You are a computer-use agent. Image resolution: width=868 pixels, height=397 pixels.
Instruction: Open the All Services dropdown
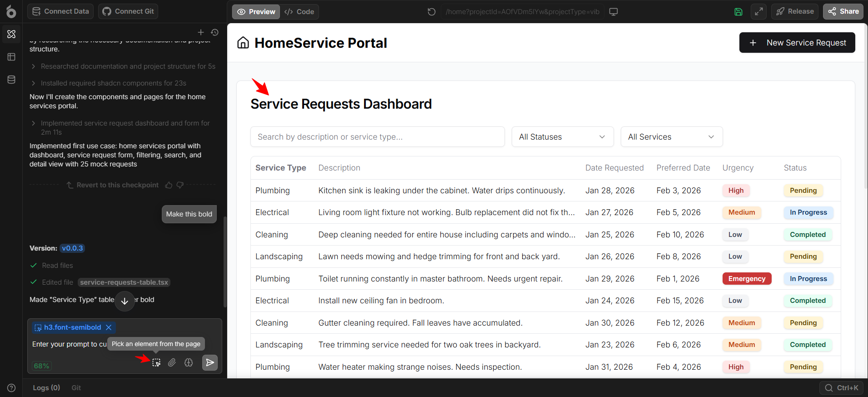[x=672, y=137]
